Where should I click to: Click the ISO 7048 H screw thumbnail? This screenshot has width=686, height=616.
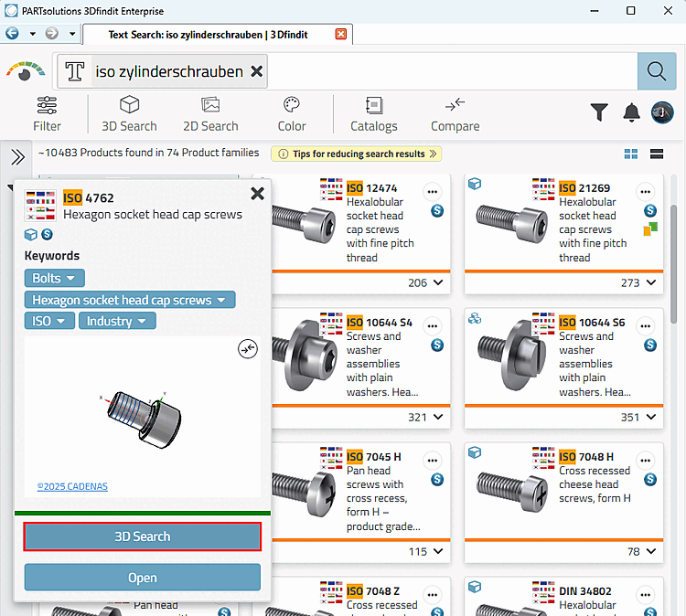tap(512, 492)
